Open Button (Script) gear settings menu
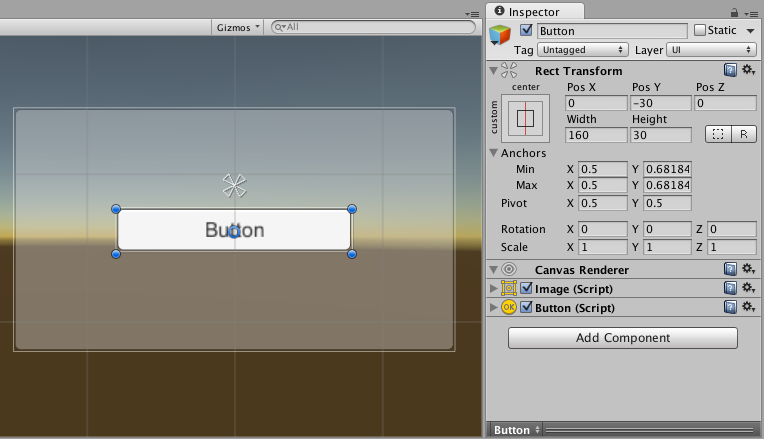The width and height of the screenshot is (764, 439). (748, 306)
